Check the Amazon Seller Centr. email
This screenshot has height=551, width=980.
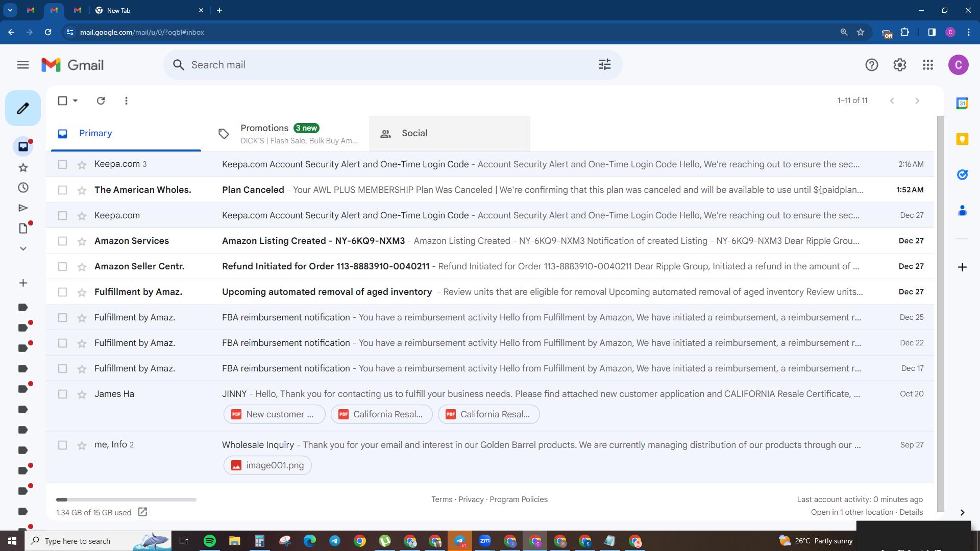[x=62, y=266]
